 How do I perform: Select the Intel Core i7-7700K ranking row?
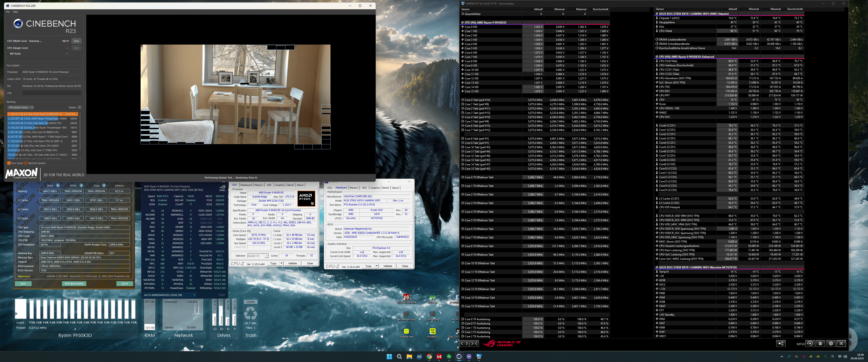tap(43, 150)
